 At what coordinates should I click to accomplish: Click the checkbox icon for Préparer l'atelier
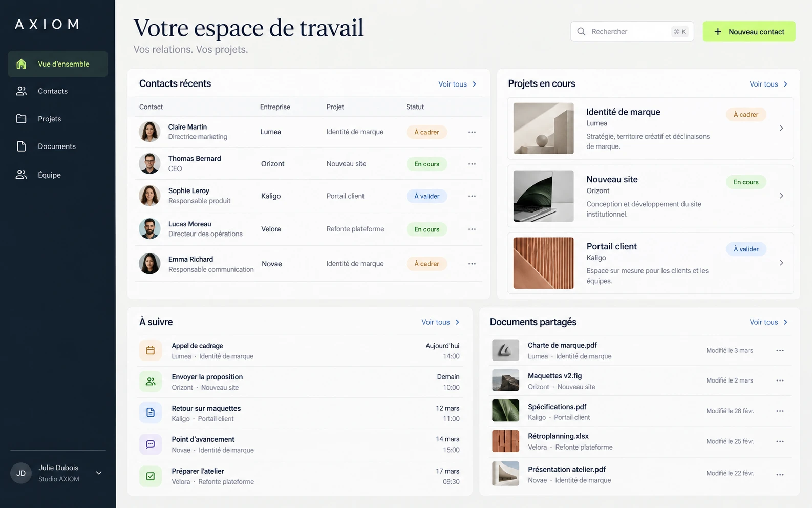(x=151, y=476)
